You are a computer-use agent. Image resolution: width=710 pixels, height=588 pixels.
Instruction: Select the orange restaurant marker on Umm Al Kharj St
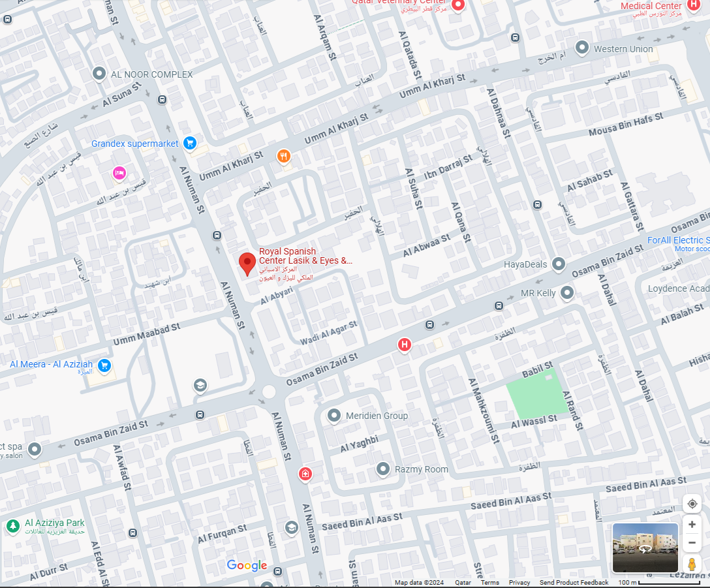tap(284, 157)
